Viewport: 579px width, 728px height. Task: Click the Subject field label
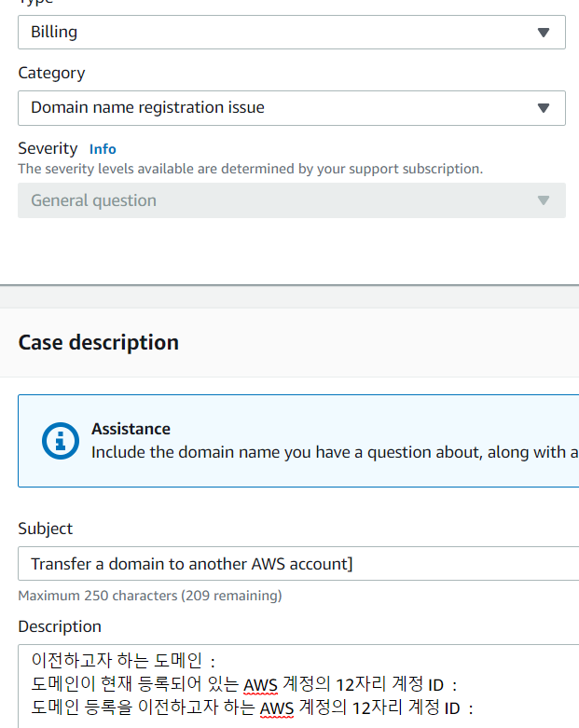tap(45, 529)
